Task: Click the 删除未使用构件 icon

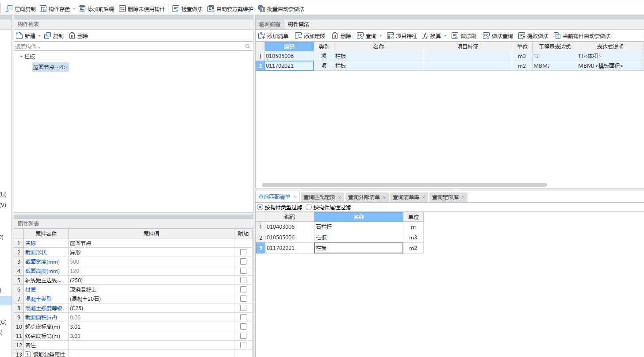Action: pyautogui.click(x=122, y=9)
